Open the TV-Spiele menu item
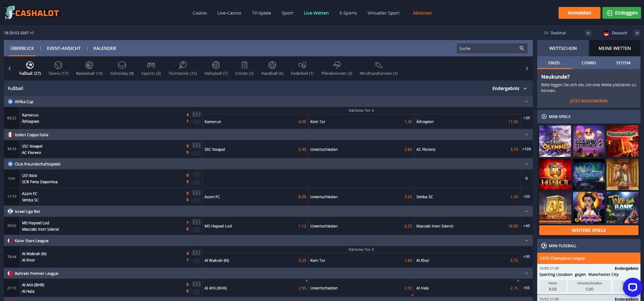This screenshot has height=301, width=644. click(x=261, y=13)
